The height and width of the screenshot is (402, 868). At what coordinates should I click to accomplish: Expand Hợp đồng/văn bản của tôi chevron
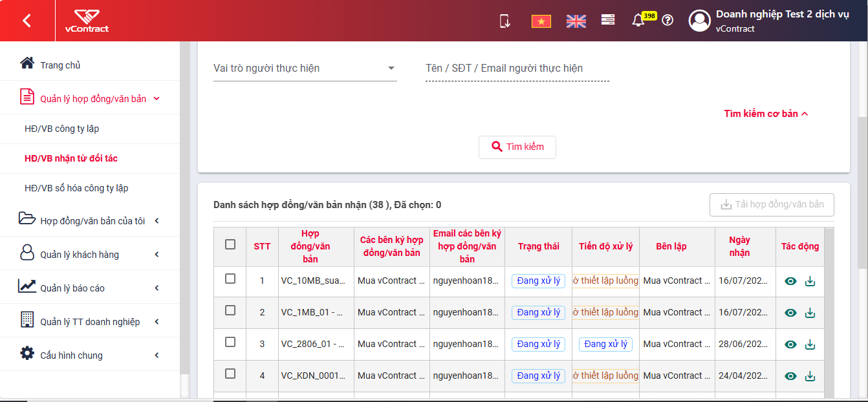pos(157,221)
